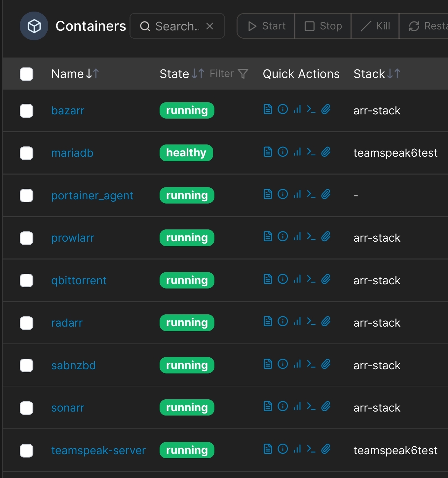448x478 pixels.
Task: Toggle the select-all header checkbox
Action: (26, 74)
